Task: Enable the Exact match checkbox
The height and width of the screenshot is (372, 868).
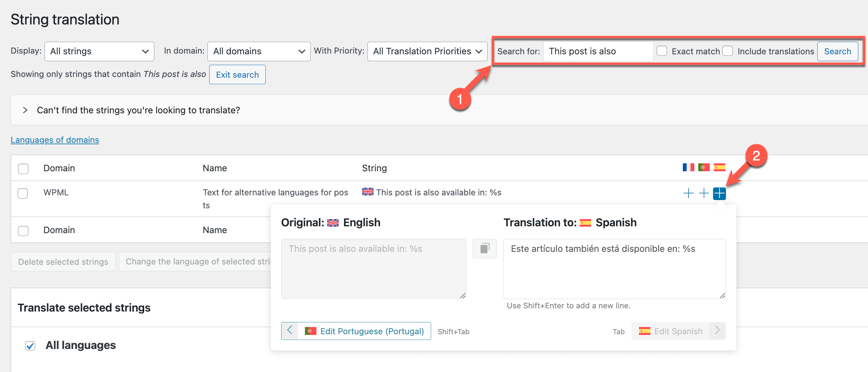Action: (662, 51)
